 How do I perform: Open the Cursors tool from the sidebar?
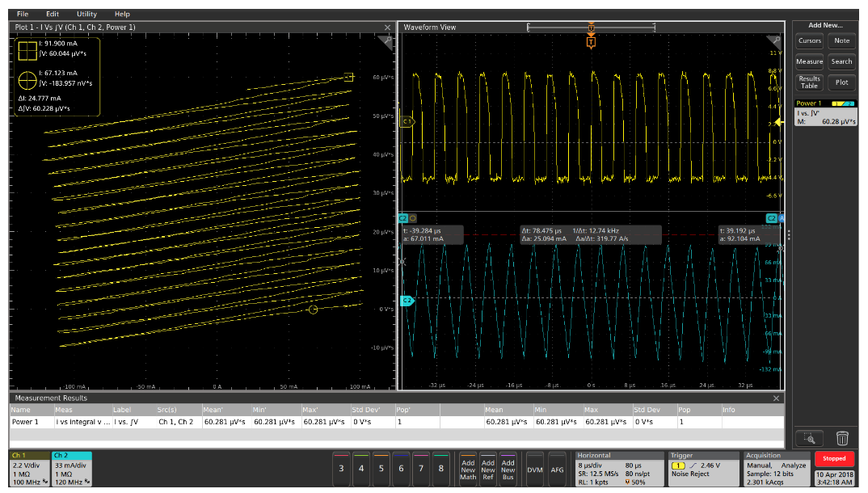[x=808, y=40]
